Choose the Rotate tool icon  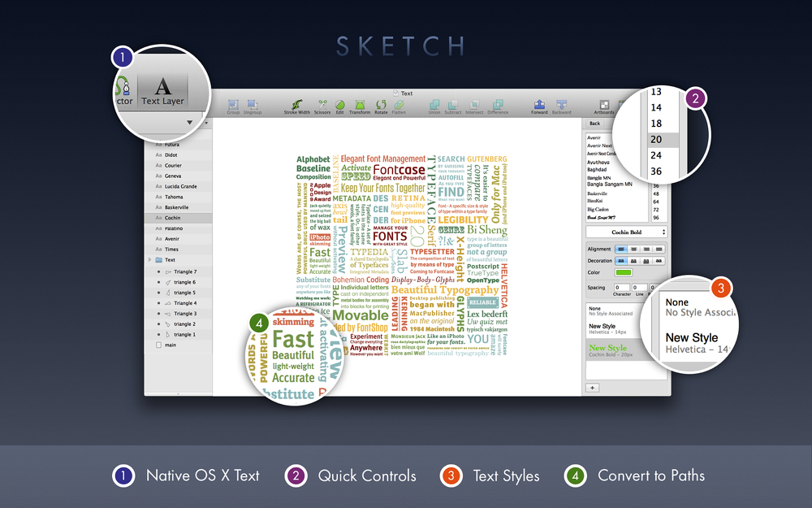pyautogui.click(x=381, y=106)
